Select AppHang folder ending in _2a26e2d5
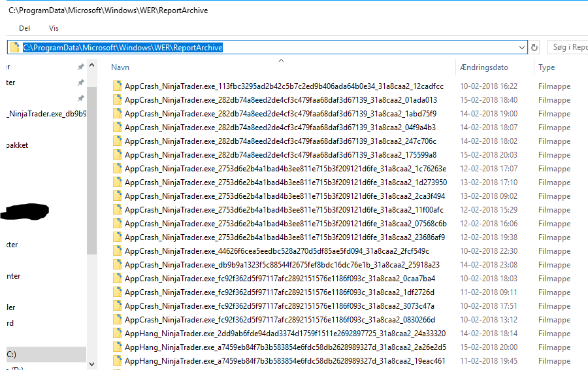The image size is (588, 382). point(286,347)
